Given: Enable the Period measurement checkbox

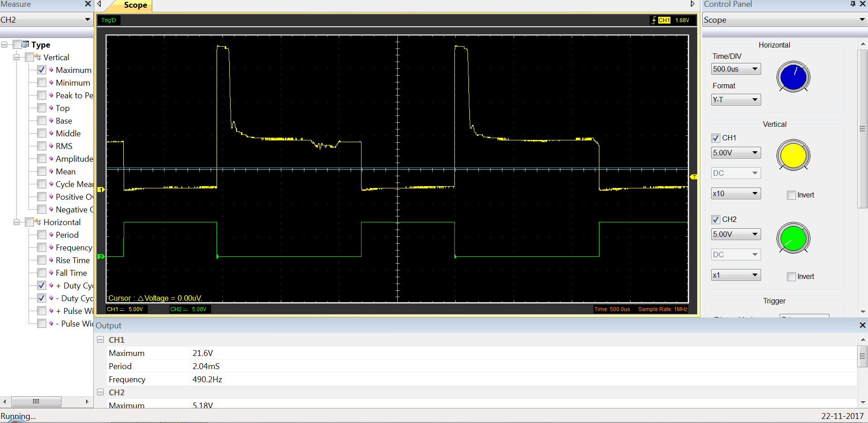Looking at the screenshot, I should point(42,235).
